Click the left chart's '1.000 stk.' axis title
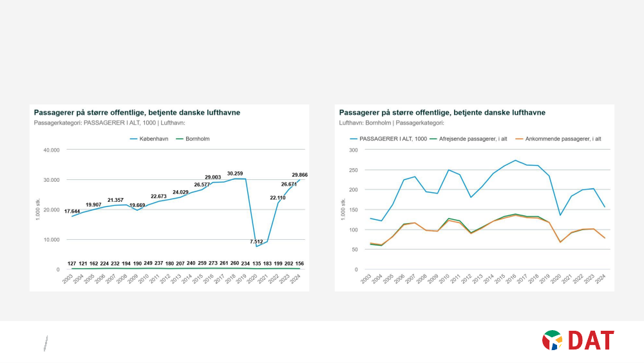The width and height of the screenshot is (644, 363). click(x=38, y=210)
